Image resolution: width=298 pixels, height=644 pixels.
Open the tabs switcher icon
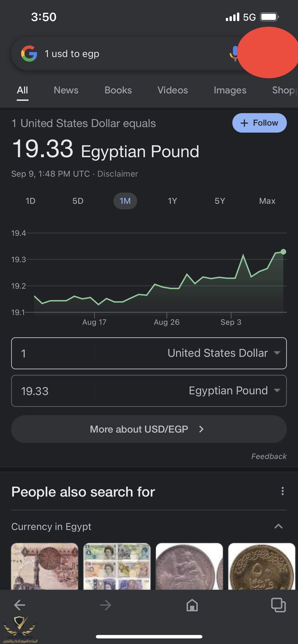[x=278, y=605]
